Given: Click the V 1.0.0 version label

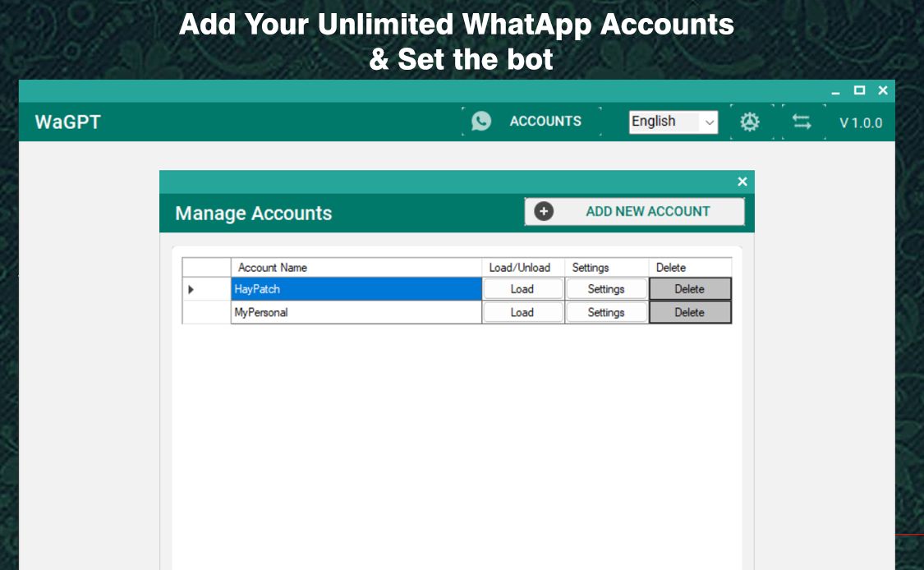Looking at the screenshot, I should pyautogui.click(x=861, y=123).
